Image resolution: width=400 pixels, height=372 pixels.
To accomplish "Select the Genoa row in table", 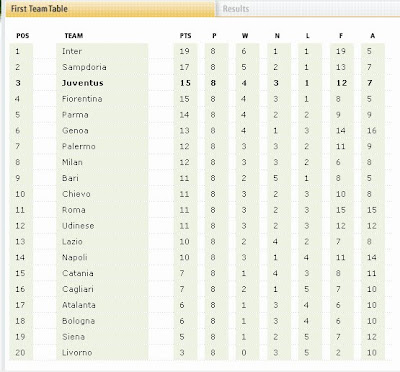I will (200, 131).
